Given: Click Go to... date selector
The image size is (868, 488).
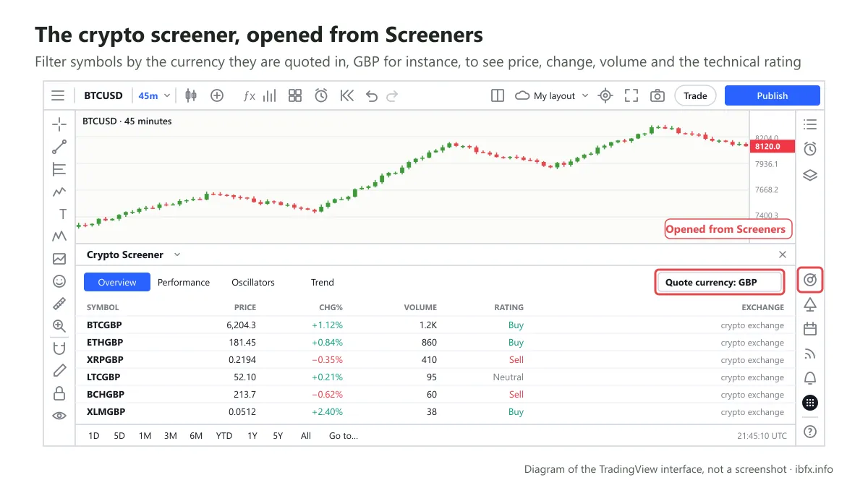Looking at the screenshot, I should coord(344,435).
